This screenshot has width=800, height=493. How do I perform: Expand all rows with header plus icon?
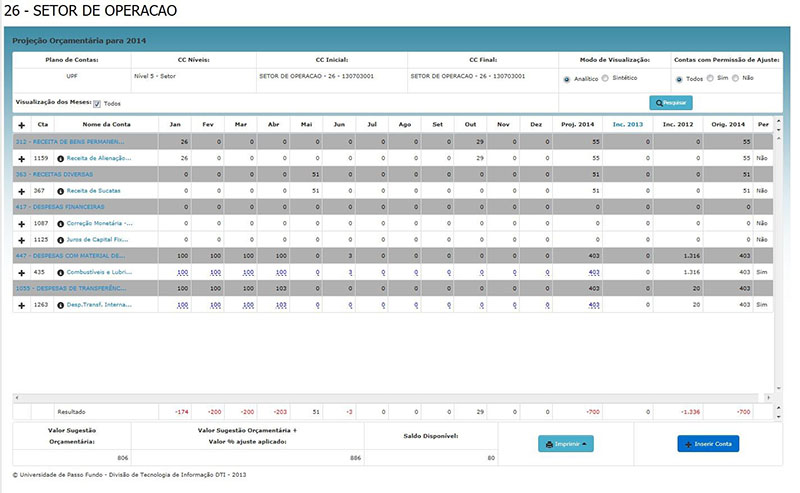pyautogui.click(x=21, y=125)
